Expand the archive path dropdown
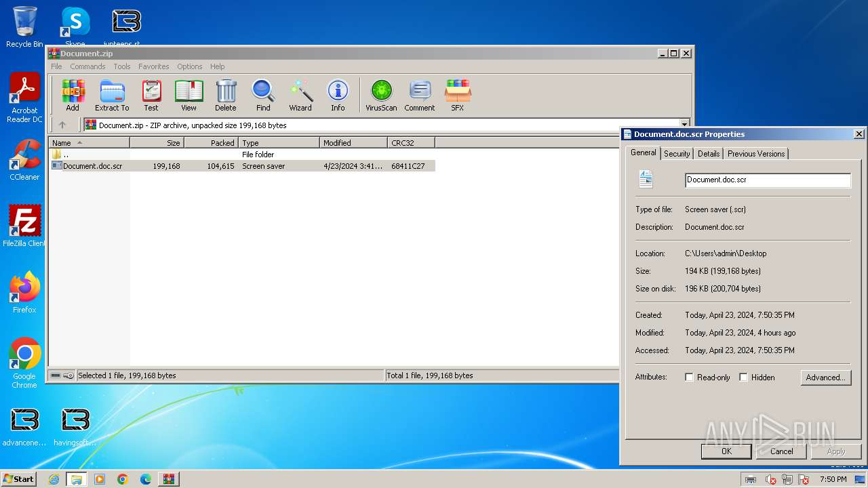 684,125
